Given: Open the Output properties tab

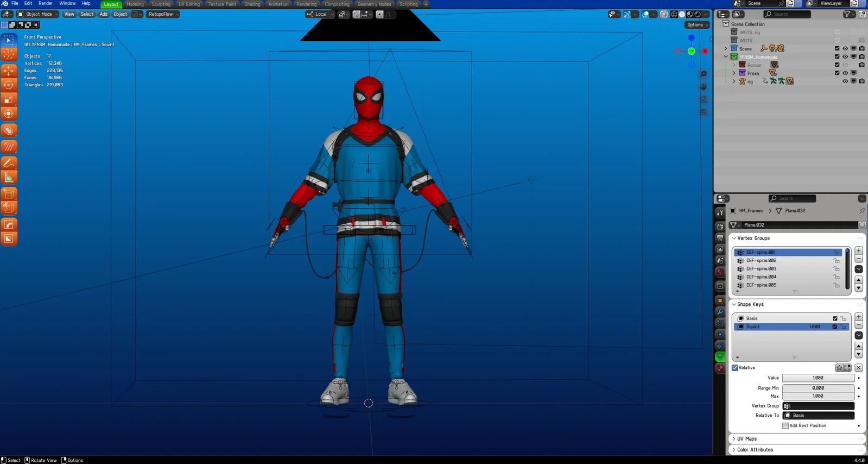Looking at the screenshot, I should tap(720, 238).
